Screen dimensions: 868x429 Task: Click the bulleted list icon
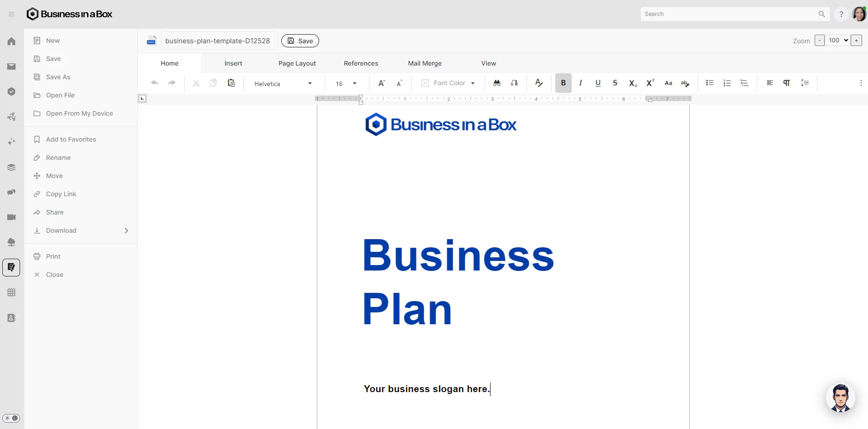(x=709, y=83)
